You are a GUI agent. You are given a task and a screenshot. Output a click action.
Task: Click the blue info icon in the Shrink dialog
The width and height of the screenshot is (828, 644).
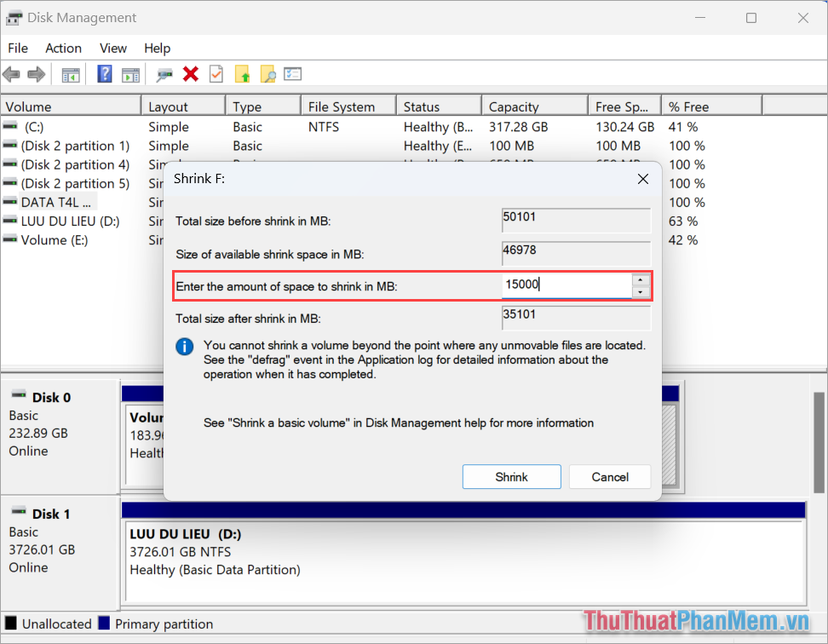point(185,348)
